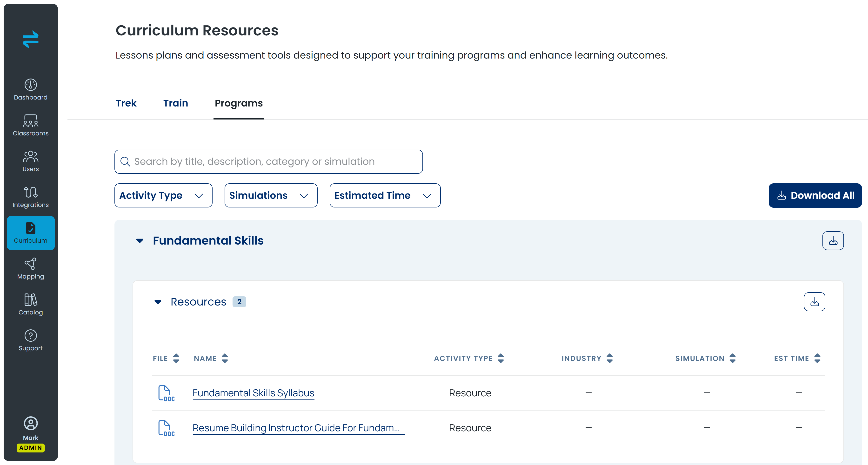The image size is (868, 465).
Task: Open the Mark admin profile avatar
Action: [x=31, y=424]
